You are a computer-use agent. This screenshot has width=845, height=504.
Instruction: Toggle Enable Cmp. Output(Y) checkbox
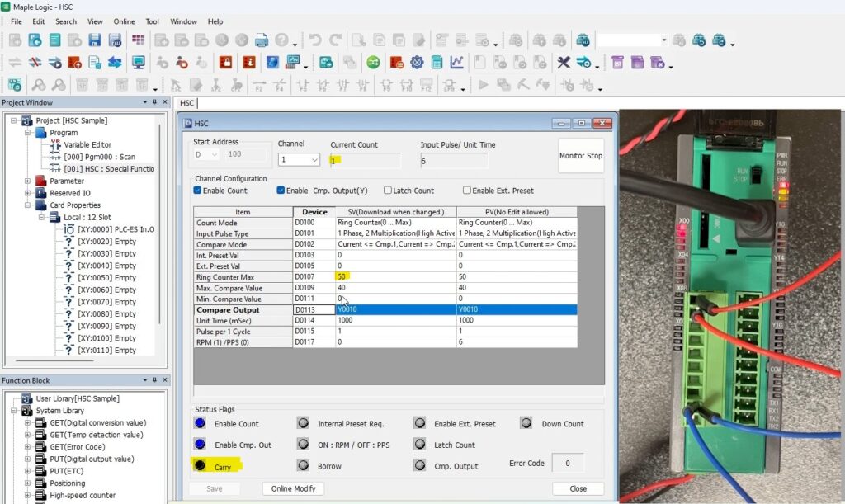point(281,190)
